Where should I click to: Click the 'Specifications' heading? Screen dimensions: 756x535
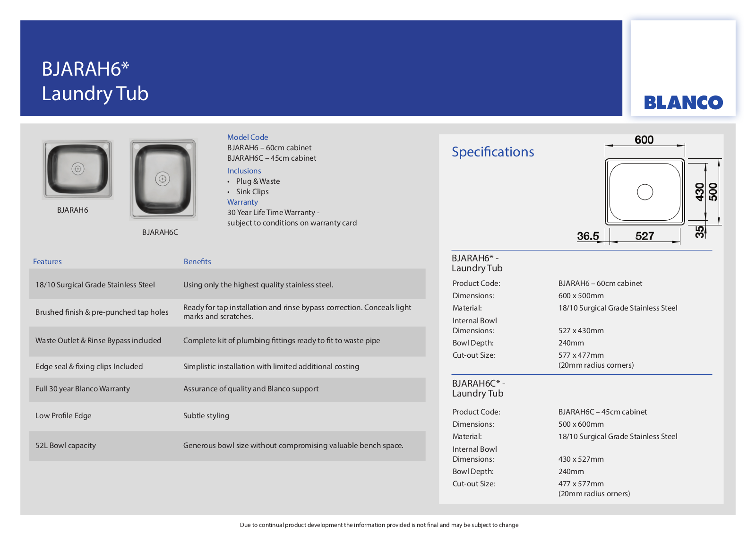[493, 152]
